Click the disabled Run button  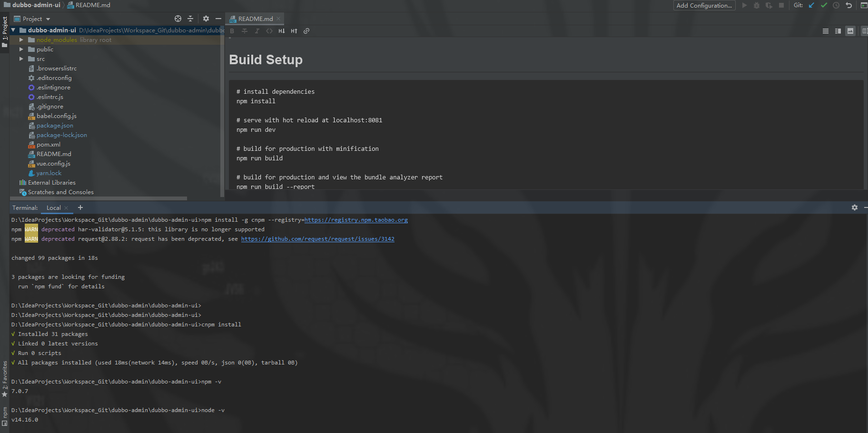point(744,5)
